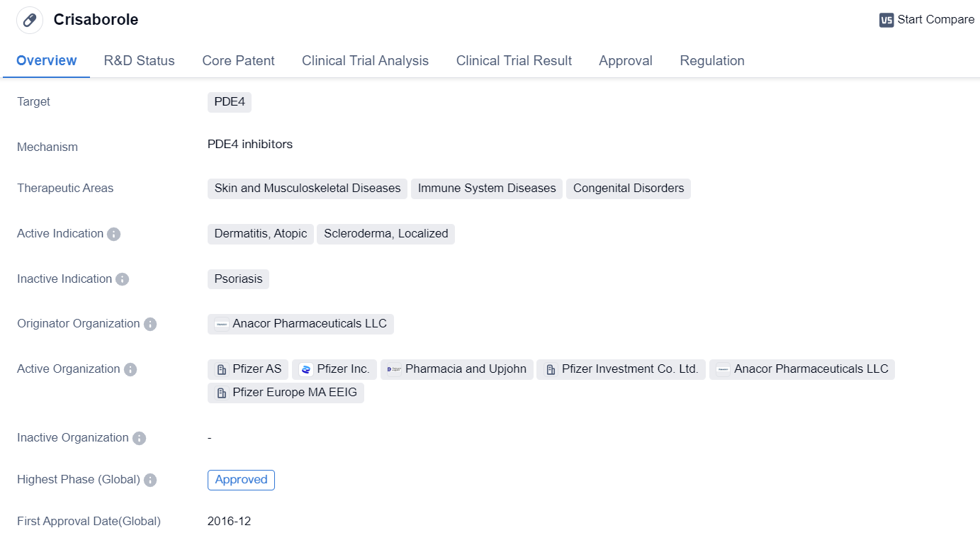Click info icon beside Inactive Indication
Image resolution: width=980 pixels, height=545 pixels.
click(x=122, y=279)
